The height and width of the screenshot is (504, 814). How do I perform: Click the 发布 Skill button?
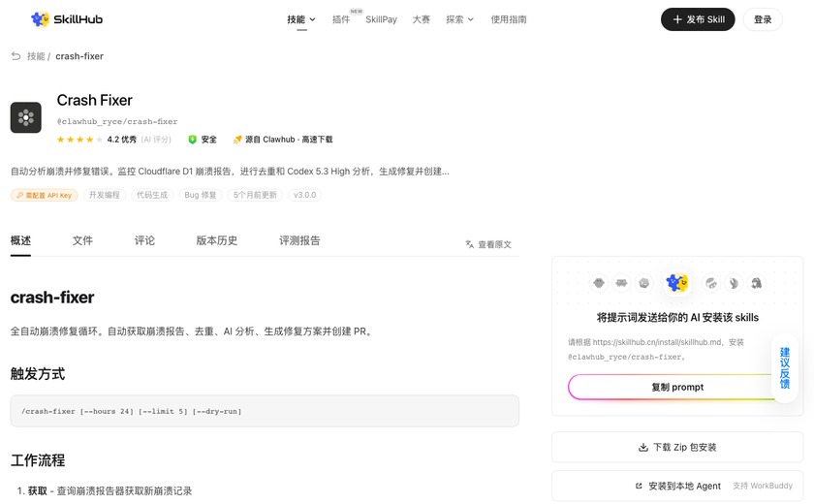[698, 19]
